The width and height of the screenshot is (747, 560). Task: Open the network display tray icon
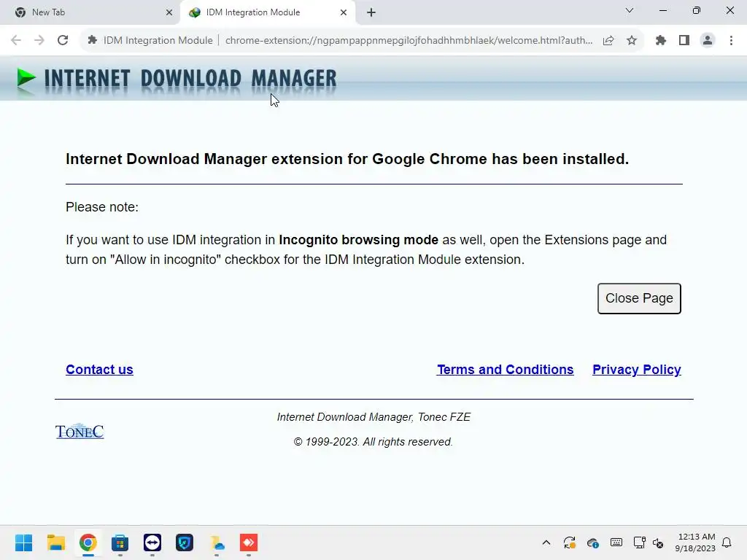[639, 542]
